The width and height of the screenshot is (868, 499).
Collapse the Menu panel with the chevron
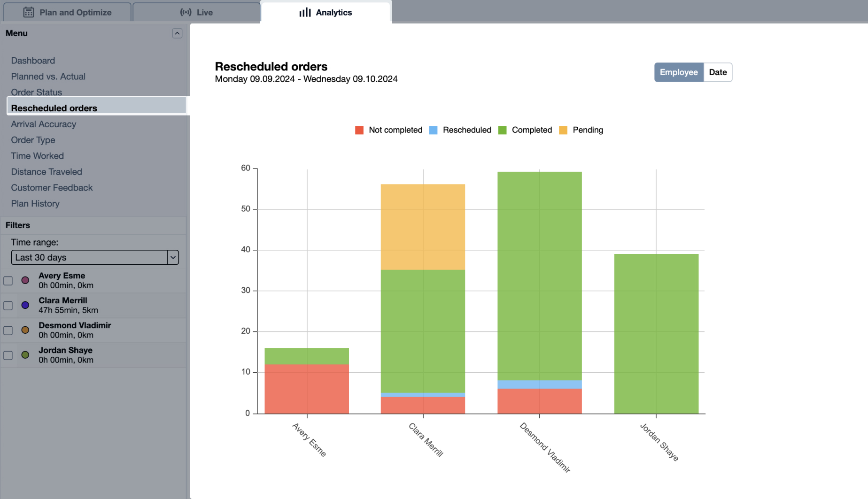(177, 33)
